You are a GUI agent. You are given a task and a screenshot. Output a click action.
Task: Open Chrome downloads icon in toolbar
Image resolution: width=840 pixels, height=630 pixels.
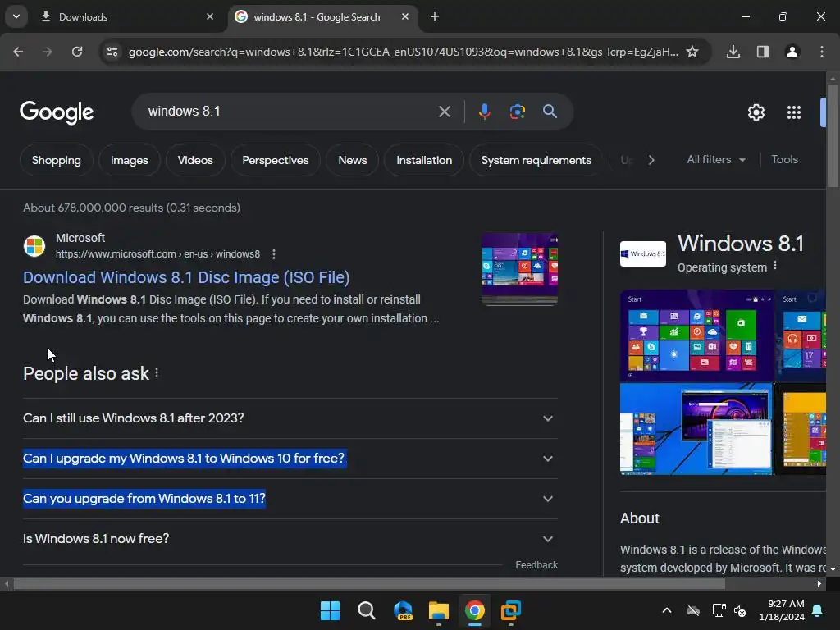733,52
